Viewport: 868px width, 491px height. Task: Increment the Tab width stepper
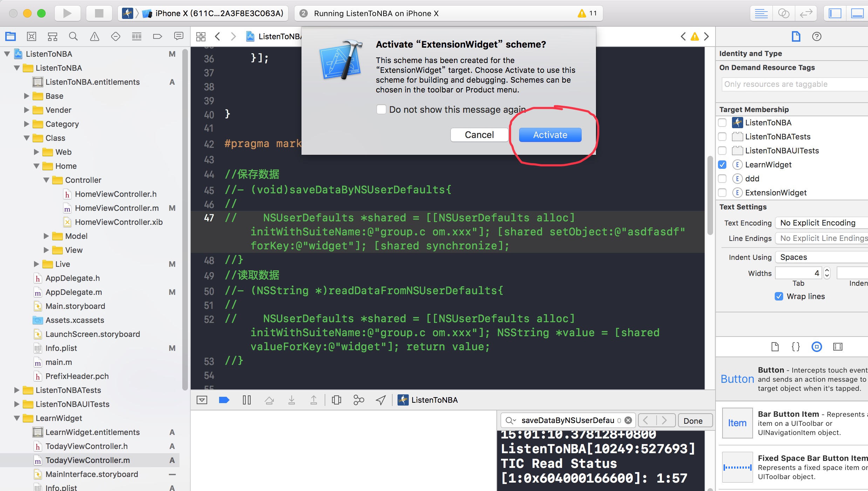[827, 271]
